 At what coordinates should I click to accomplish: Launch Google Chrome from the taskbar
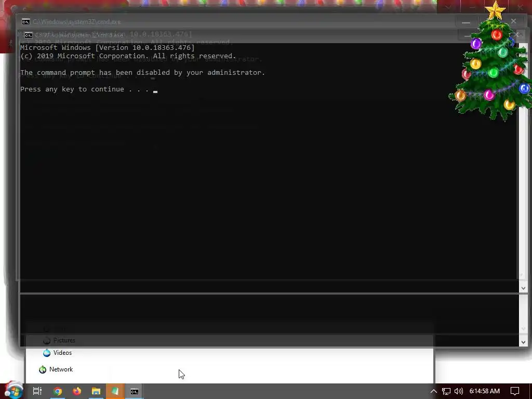click(x=58, y=391)
